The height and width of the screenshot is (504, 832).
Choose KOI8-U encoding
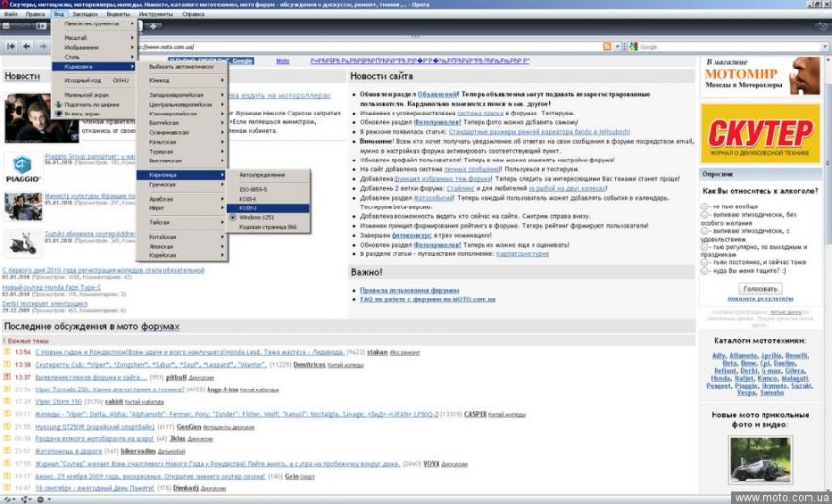[x=268, y=208]
